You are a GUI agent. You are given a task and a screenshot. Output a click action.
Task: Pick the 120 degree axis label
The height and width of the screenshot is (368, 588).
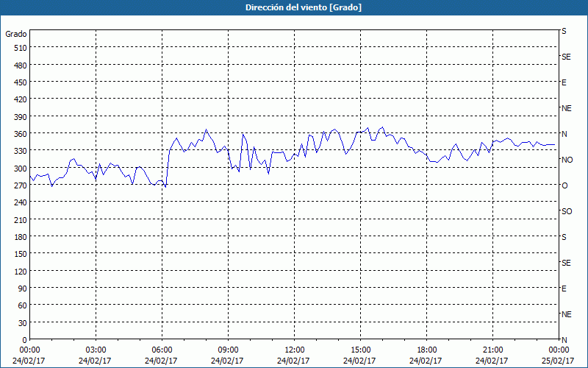21,272
